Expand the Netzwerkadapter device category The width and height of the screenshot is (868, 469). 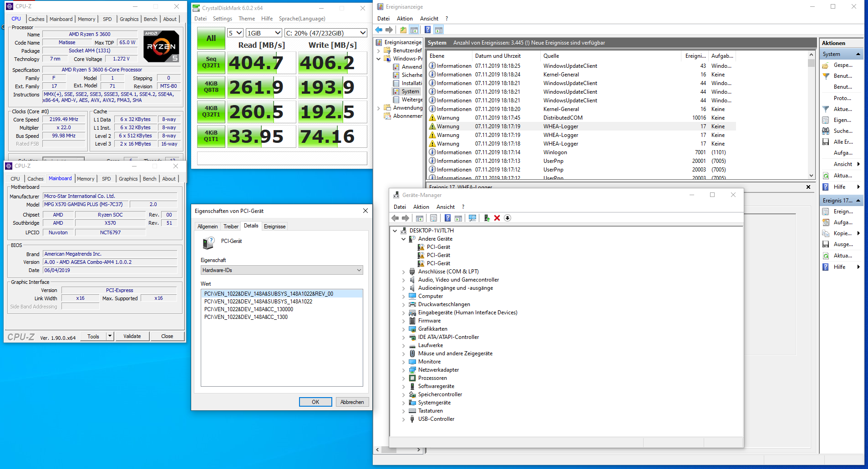pos(403,370)
